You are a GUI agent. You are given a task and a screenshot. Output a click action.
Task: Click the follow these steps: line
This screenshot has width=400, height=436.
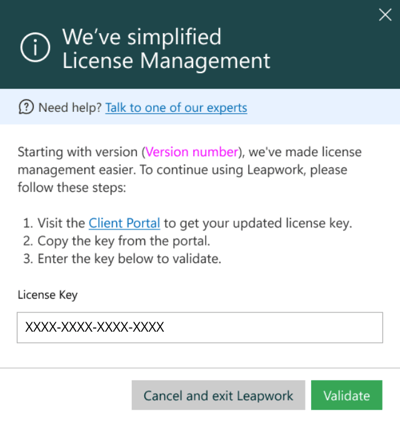[x=72, y=187]
